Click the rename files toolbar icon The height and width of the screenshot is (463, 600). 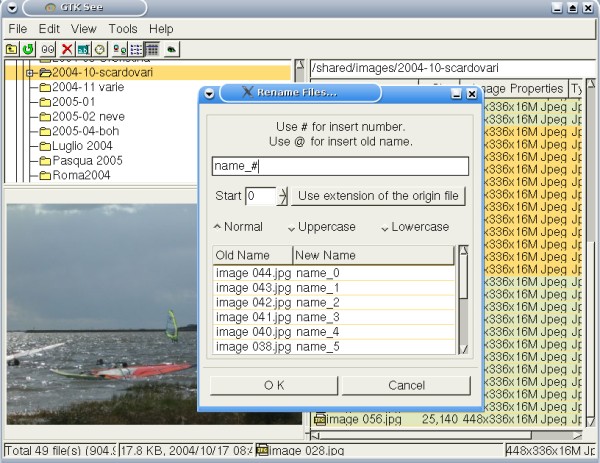point(83,48)
